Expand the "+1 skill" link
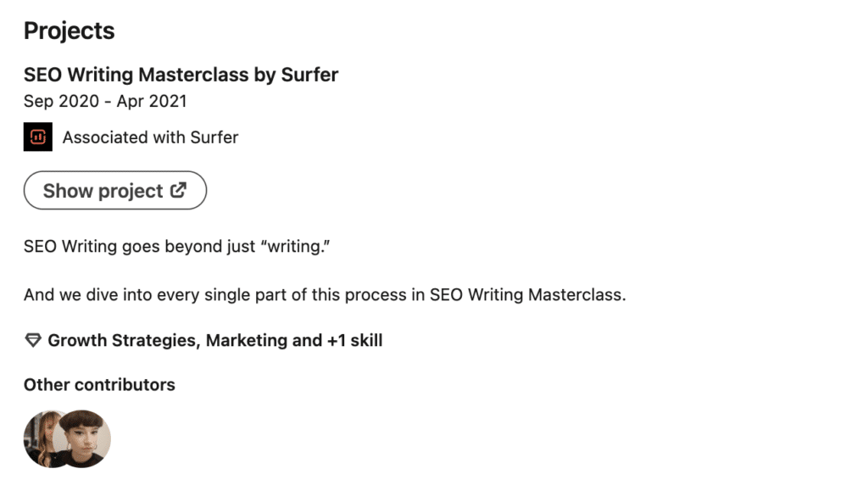Image resolution: width=868 pixels, height=480 pixels. (354, 341)
